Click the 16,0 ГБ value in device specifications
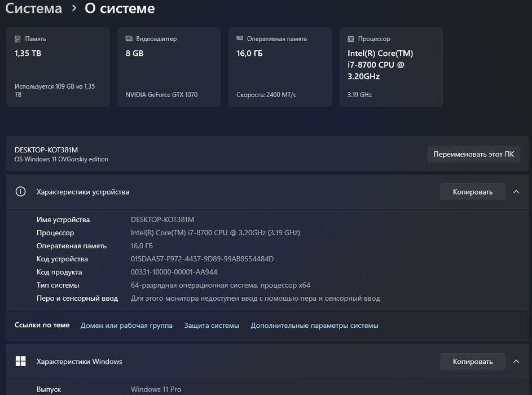Viewport: 532px width, 395px height. pos(142,246)
